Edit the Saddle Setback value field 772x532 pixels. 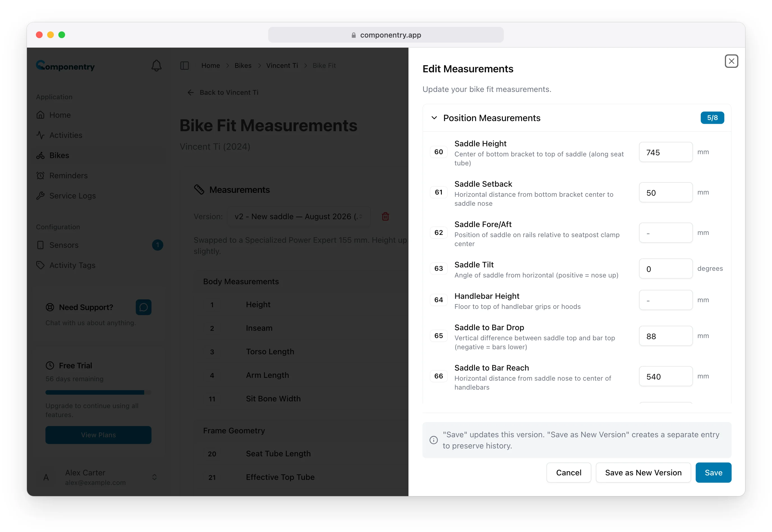666,192
